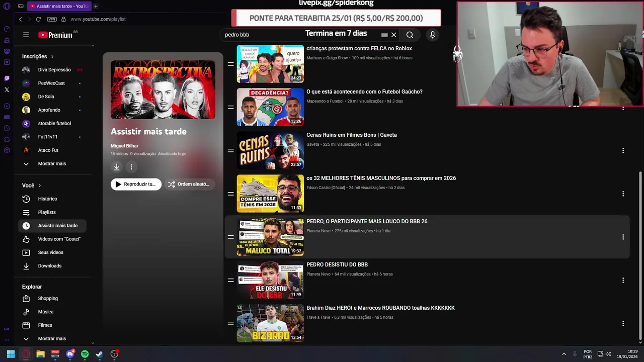Open the YouTube hamburger guide menu
The height and width of the screenshot is (362, 644).
[26, 35]
